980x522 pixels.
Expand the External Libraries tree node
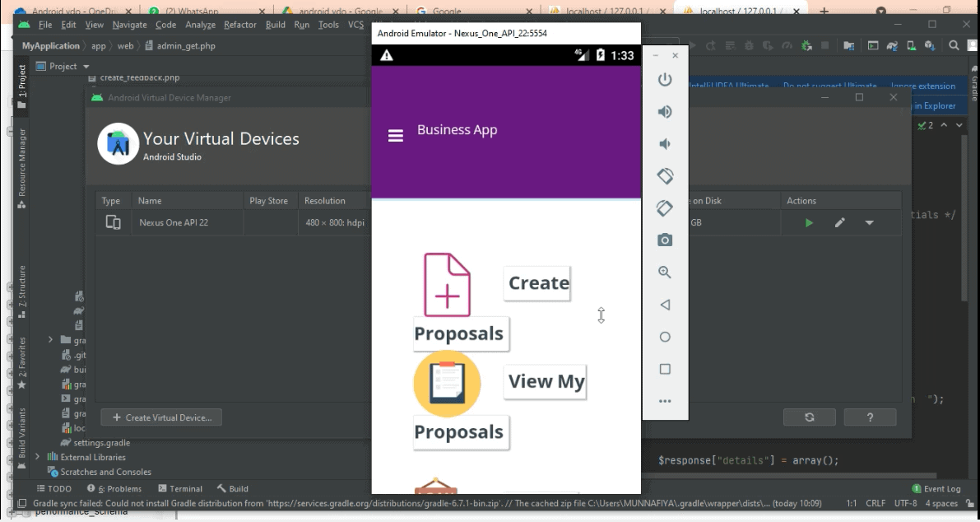(37, 457)
